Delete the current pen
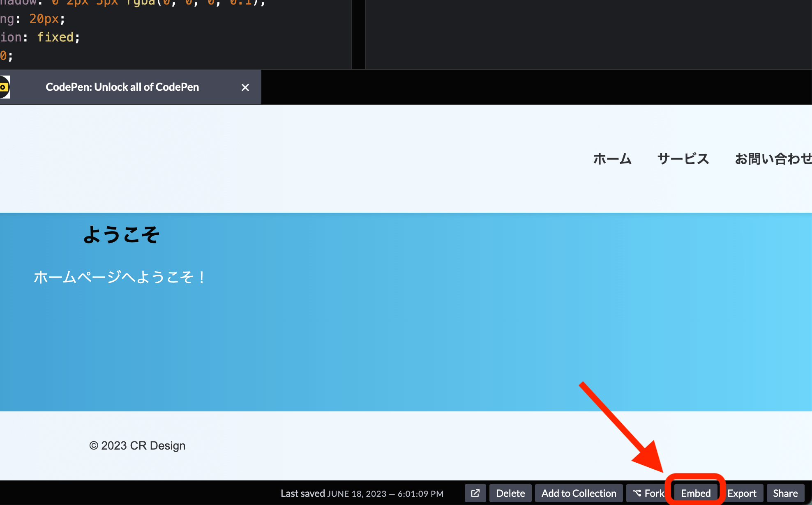The height and width of the screenshot is (505, 812). click(510, 493)
